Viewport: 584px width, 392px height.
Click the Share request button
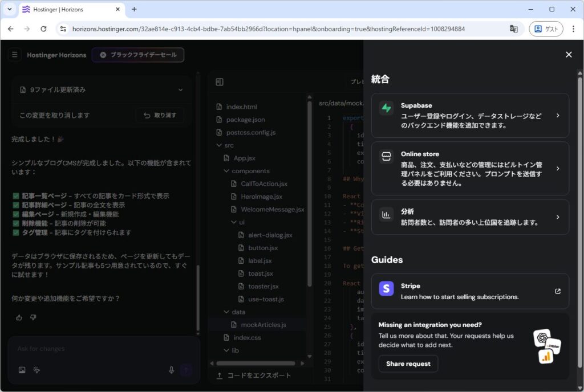tap(408, 364)
